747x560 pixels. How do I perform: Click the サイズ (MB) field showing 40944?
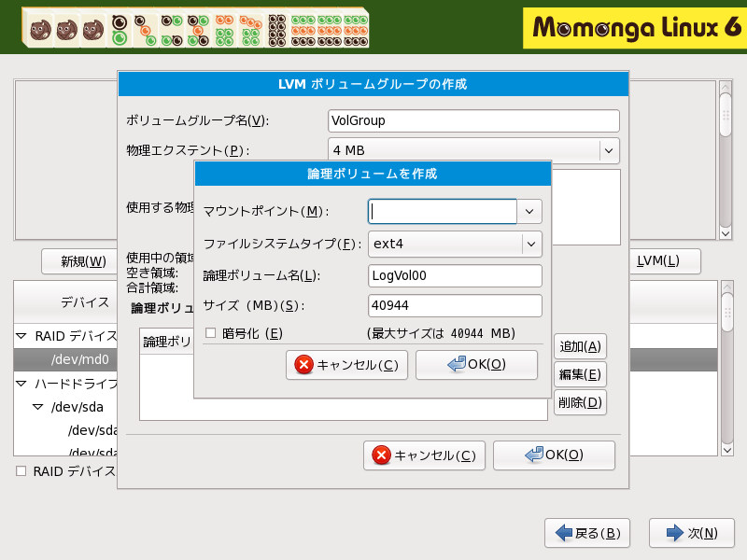pos(455,305)
